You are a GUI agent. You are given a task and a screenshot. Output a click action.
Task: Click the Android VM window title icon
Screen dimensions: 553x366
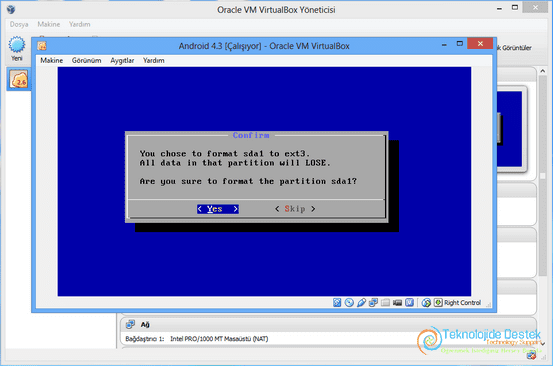(x=42, y=46)
